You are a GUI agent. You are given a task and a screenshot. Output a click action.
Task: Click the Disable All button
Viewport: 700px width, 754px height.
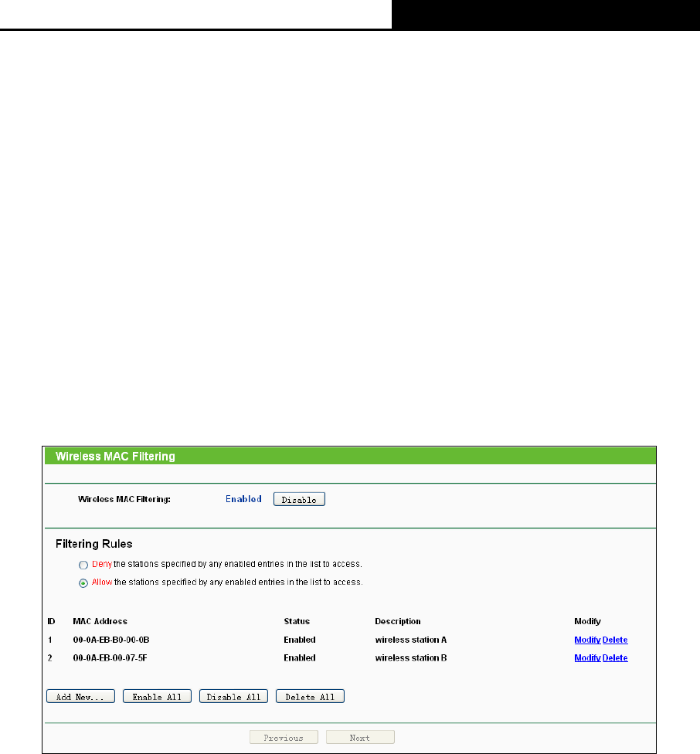(x=233, y=696)
